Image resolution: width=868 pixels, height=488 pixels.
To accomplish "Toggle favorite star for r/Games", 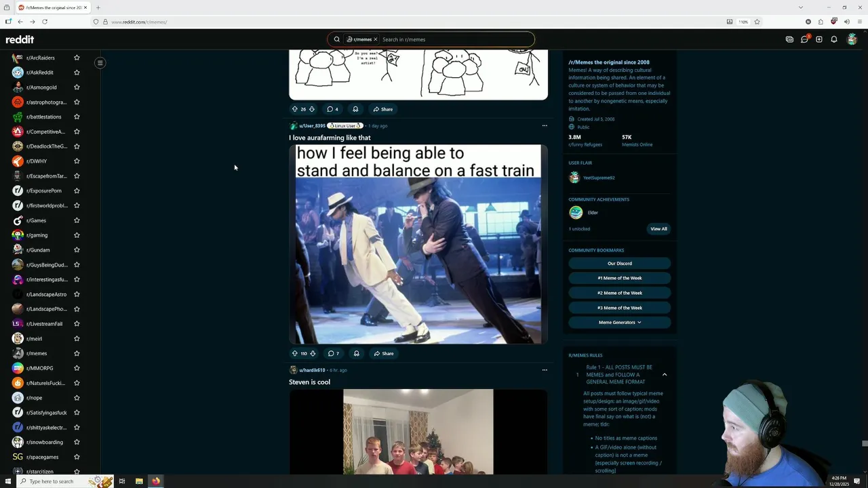I will pos(77,220).
